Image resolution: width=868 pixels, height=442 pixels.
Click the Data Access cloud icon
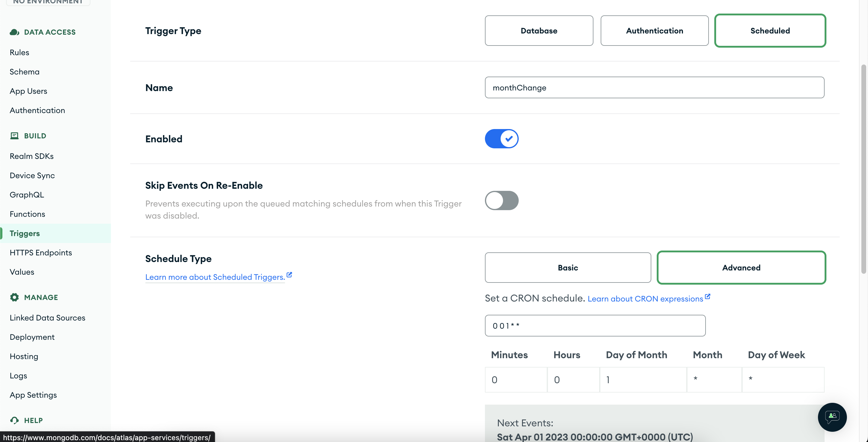pyautogui.click(x=14, y=32)
